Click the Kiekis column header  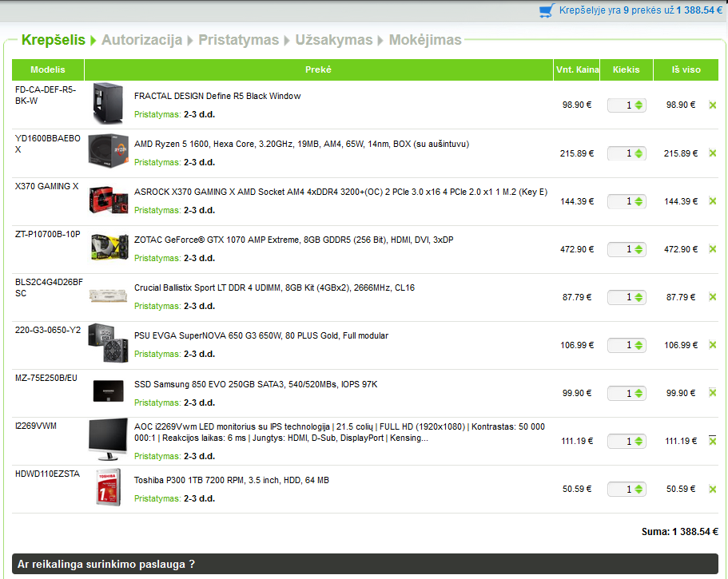tap(627, 69)
